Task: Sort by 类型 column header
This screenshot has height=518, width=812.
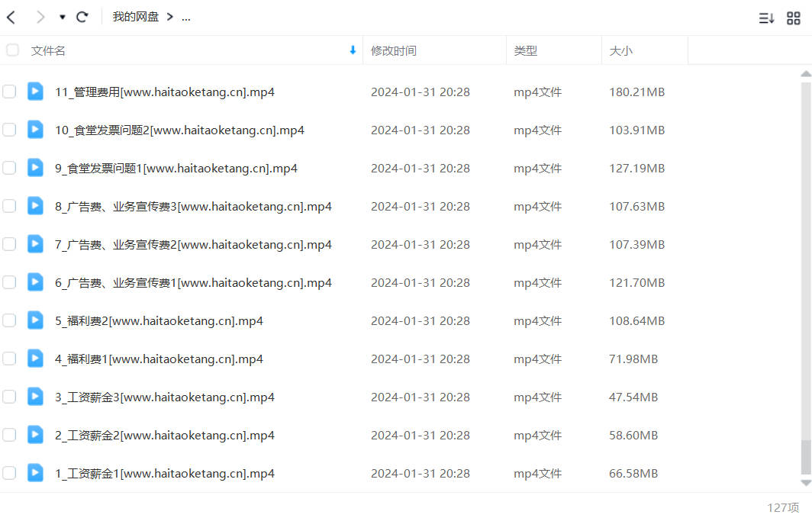Action: [526, 50]
